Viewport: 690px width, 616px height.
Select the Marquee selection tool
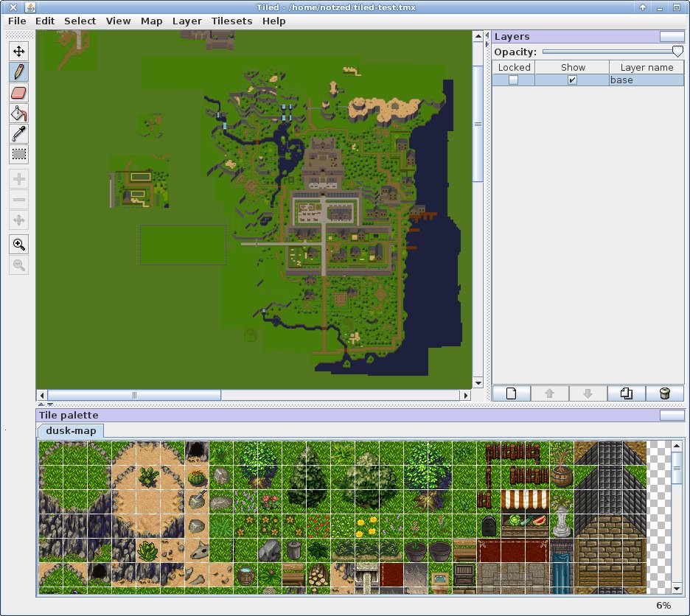coord(19,155)
